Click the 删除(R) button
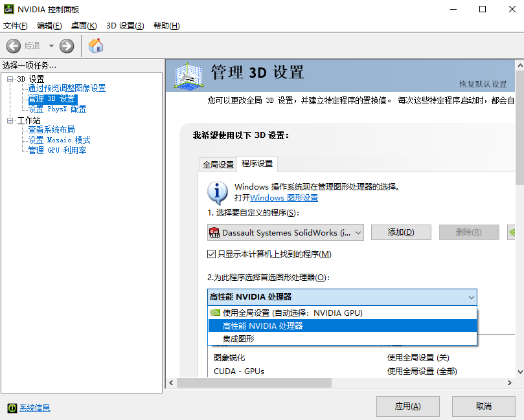 (469, 232)
